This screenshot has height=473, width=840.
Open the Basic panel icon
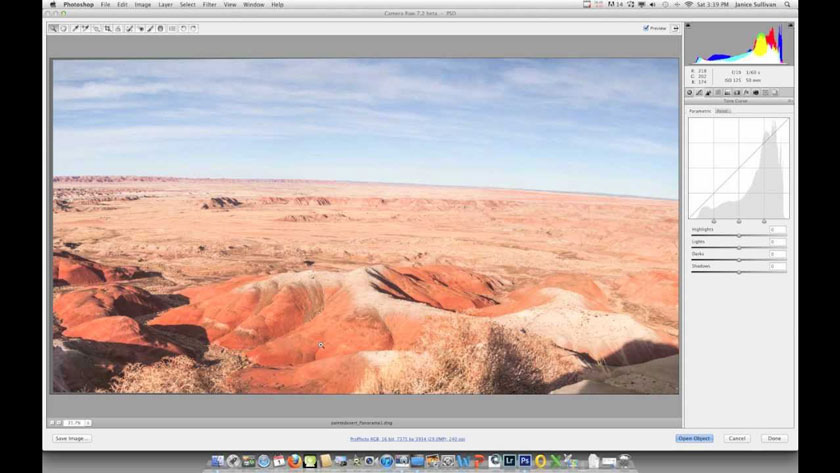pos(689,93)
